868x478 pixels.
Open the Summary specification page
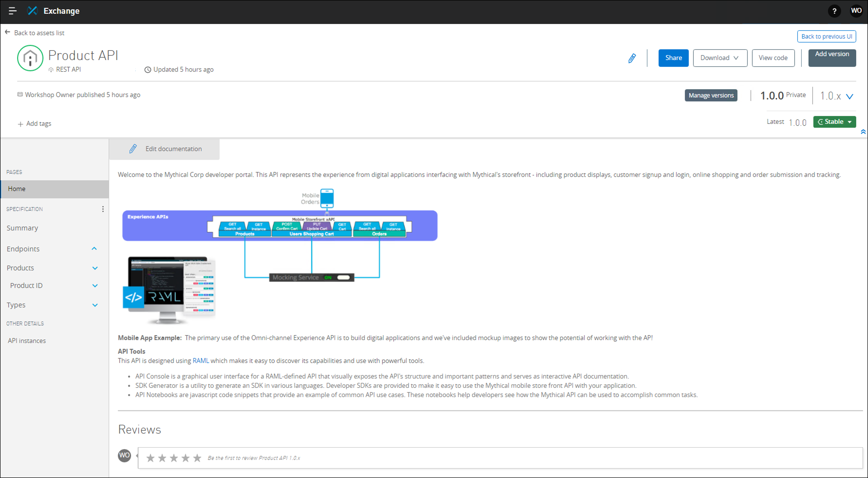coord(22,228)
